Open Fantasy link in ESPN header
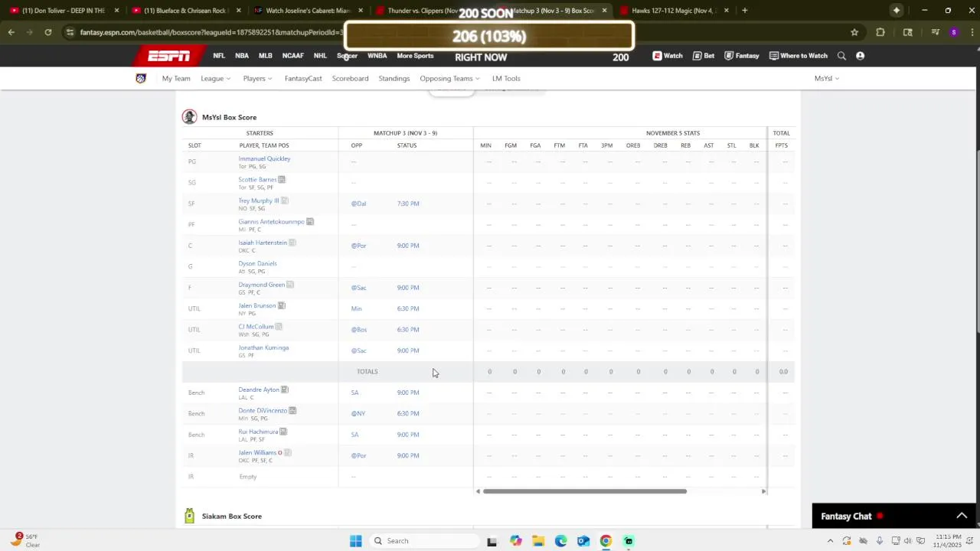The width and height of the screenshot is (980, 551). pos(742,56)
